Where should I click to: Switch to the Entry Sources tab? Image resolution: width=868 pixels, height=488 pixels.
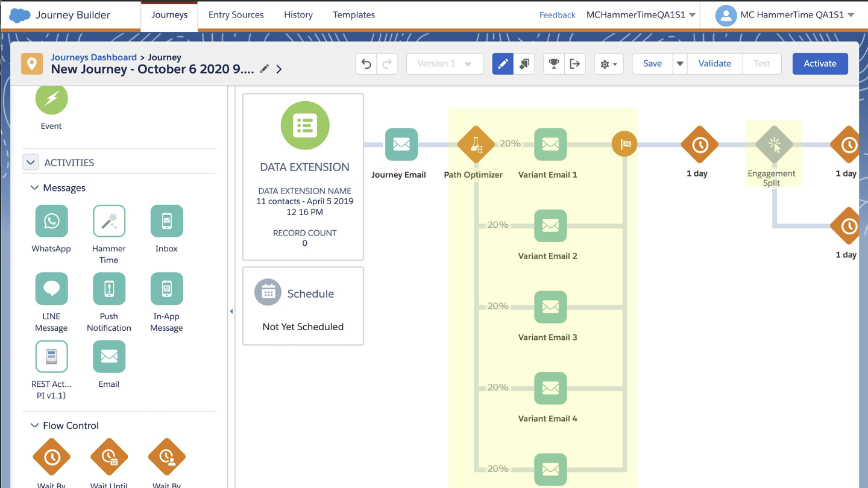click(236, 15)
